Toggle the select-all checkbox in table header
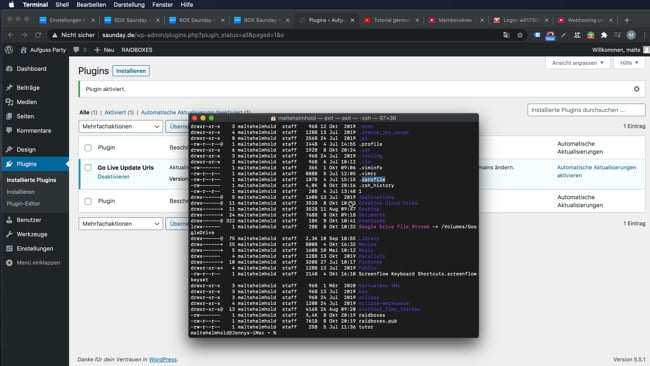The image size is (650, 366). tap(88, 148)
